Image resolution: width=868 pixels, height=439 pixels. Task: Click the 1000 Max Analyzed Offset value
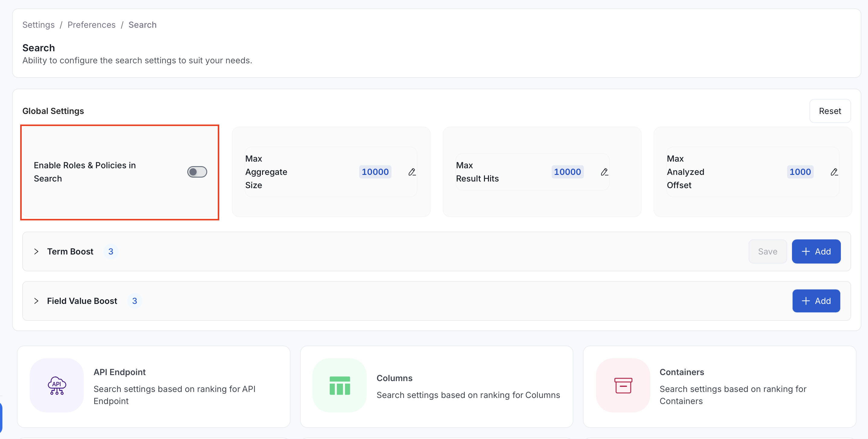tap(800, 172)
